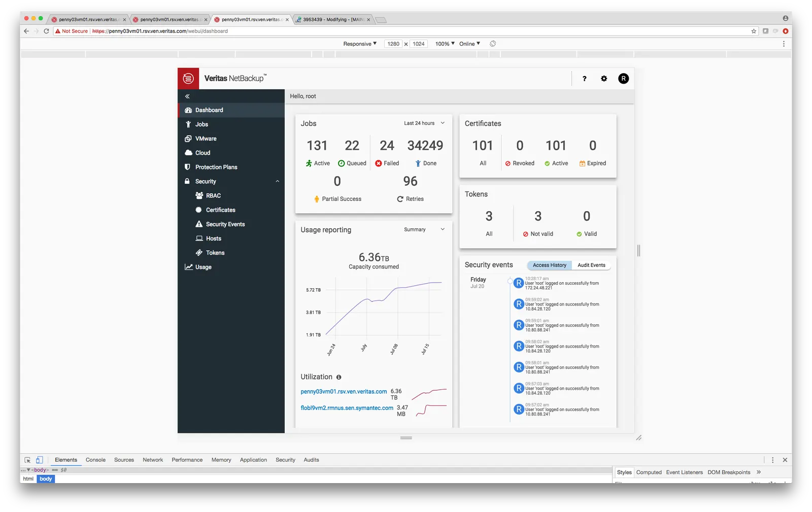
Task: Switch to Access History events view
Action: point(550,265)
